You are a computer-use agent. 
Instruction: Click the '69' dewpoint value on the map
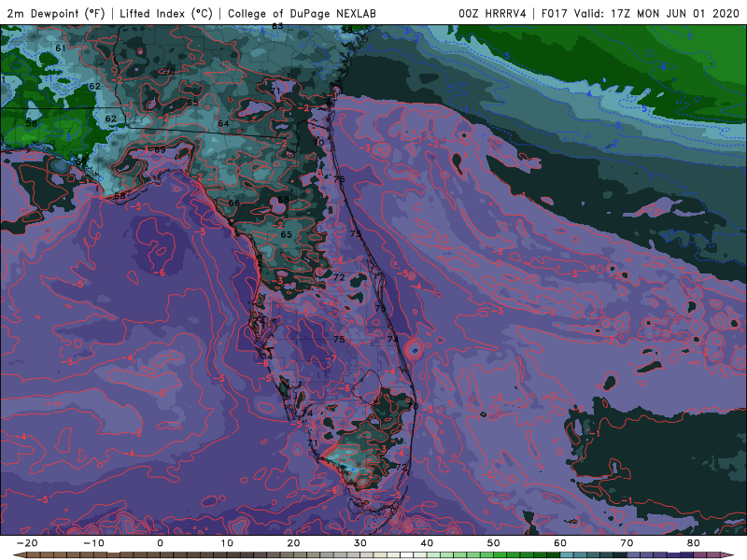[160, 149]
